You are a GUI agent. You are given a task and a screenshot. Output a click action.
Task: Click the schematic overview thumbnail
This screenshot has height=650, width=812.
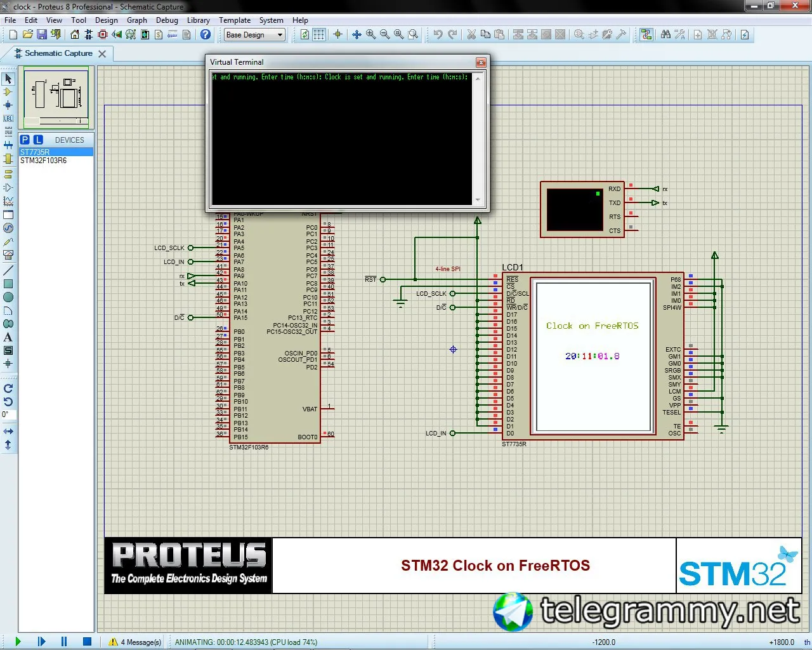pos(57,97)
